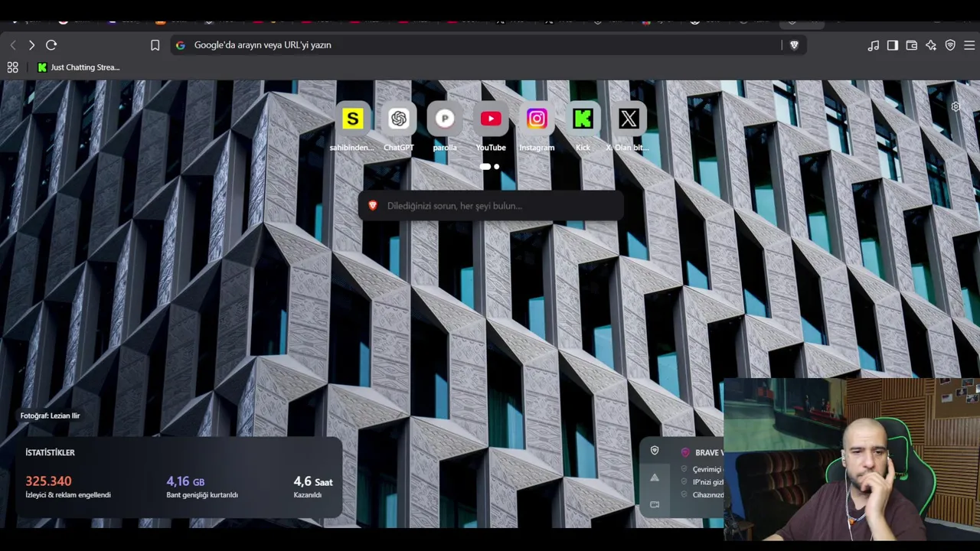Open the Just Chatting Stream bookmark

pyautogui.click(x=79, y=67)
